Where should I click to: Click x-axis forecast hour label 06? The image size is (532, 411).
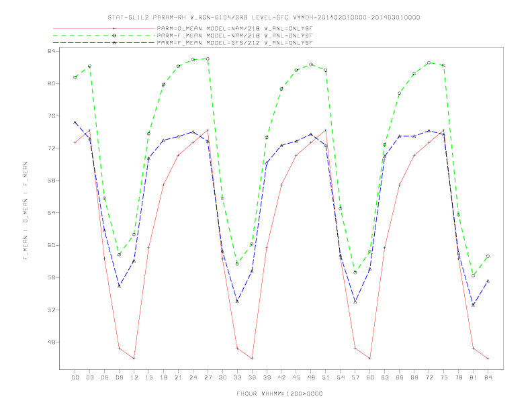pyautogui.click(x=105, y=377)
